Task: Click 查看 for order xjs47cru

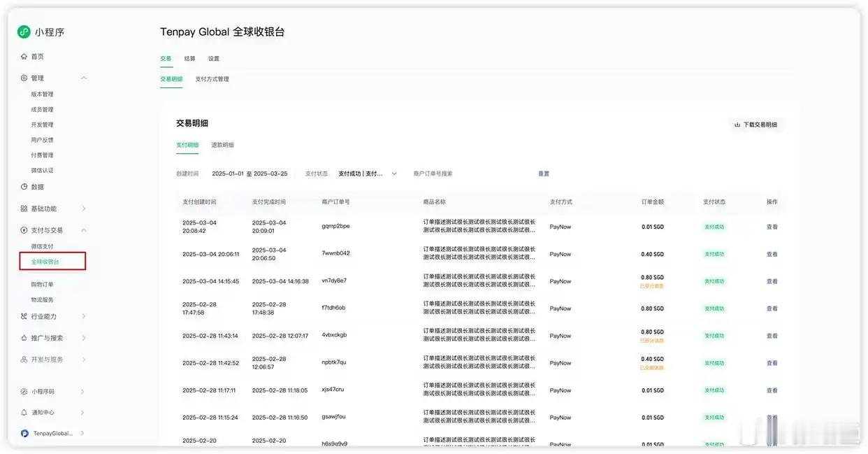Action: click(772, 390)
